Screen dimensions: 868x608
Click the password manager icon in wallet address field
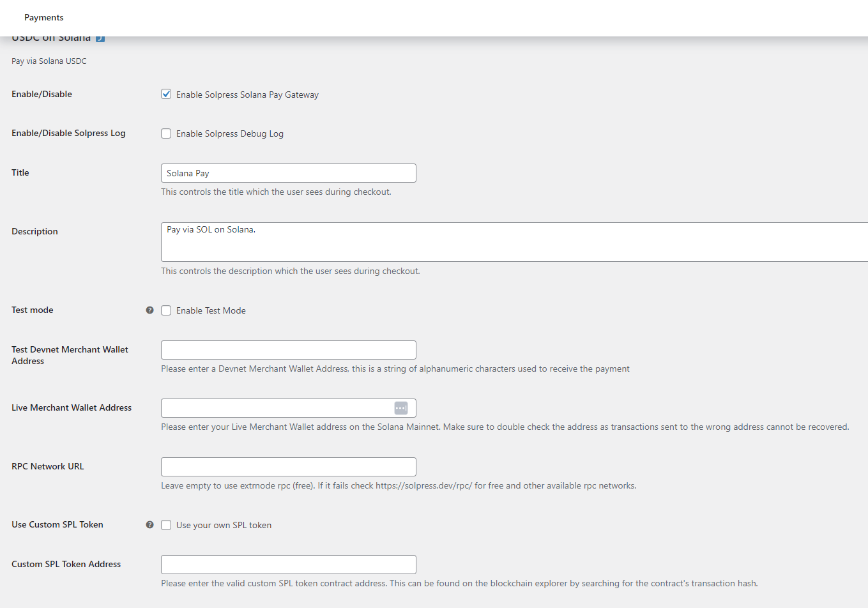[x=401, y=407]
